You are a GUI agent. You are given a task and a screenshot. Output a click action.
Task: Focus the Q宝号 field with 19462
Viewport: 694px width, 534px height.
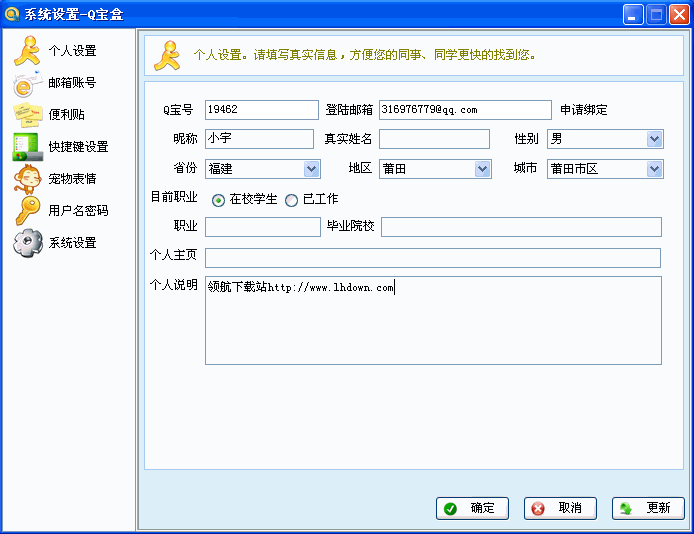pos(262,110)
